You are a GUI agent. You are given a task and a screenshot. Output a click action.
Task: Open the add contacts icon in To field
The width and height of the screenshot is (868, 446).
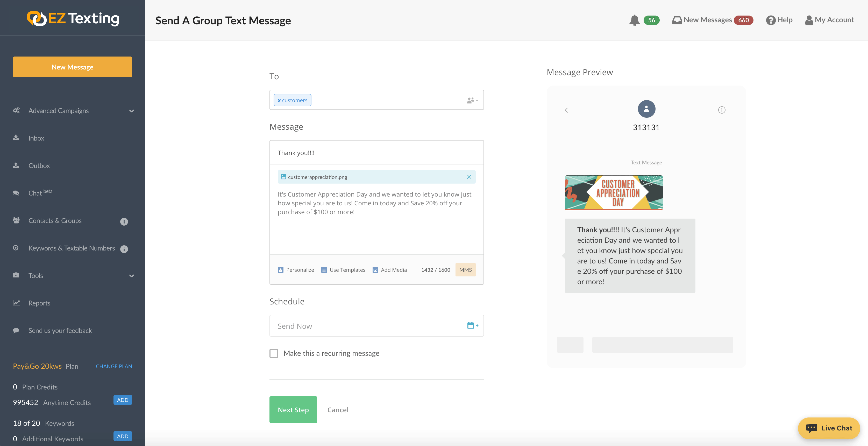(472, 100)
